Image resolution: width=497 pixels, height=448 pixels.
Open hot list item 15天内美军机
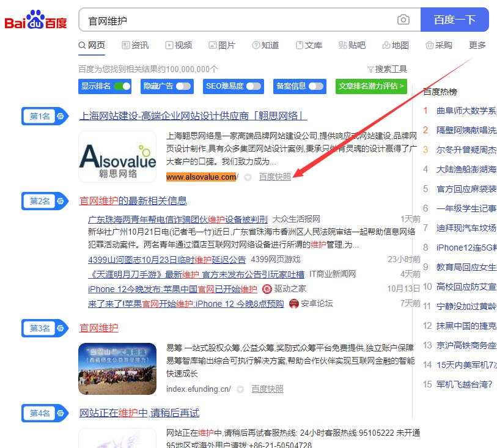pyautogui.click(x=466, y=365)
